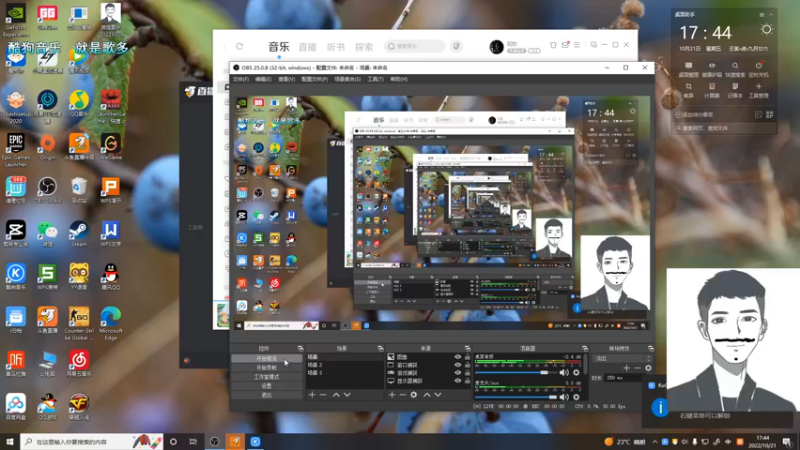Toggle visibility of the Game Capture source

[x=458, y=372]
